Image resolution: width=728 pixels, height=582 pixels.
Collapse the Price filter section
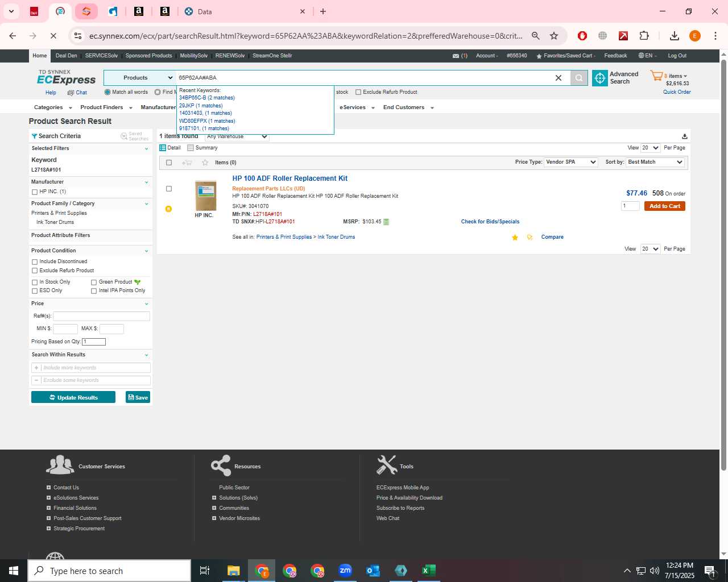146,304
